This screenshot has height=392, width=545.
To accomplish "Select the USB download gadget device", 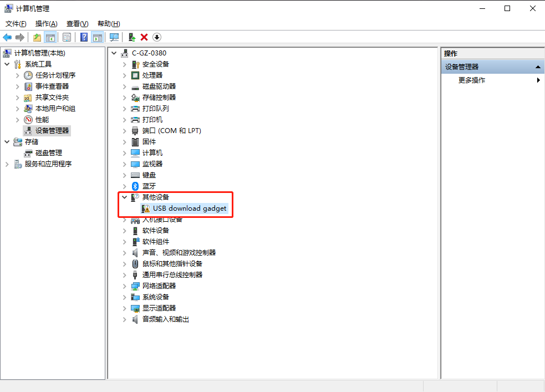I will [x=190, y=208].
